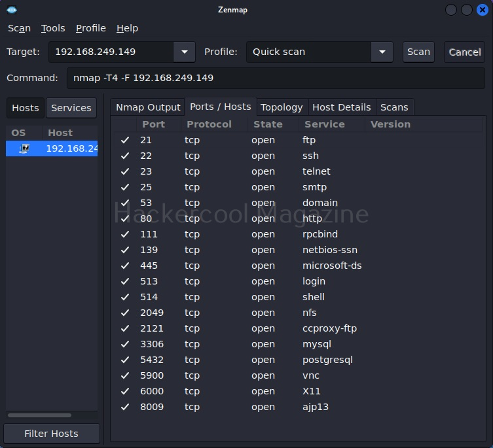Click the checkmark icon on the ccproxy-ftp row
493x448 pixels.
(x=125, y=328)
